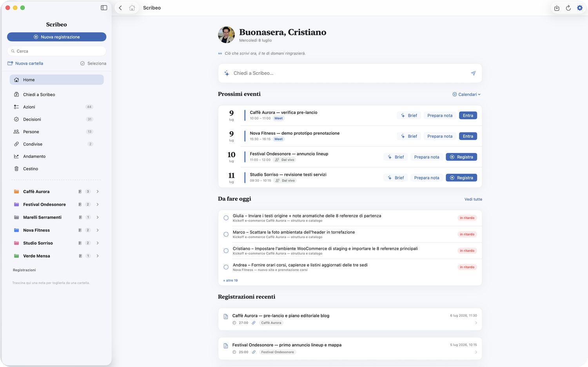Image resolution: width=588 pixels, height=367 pixels.
Task: Click the home icon in toolbar
Action: point(132,8)
